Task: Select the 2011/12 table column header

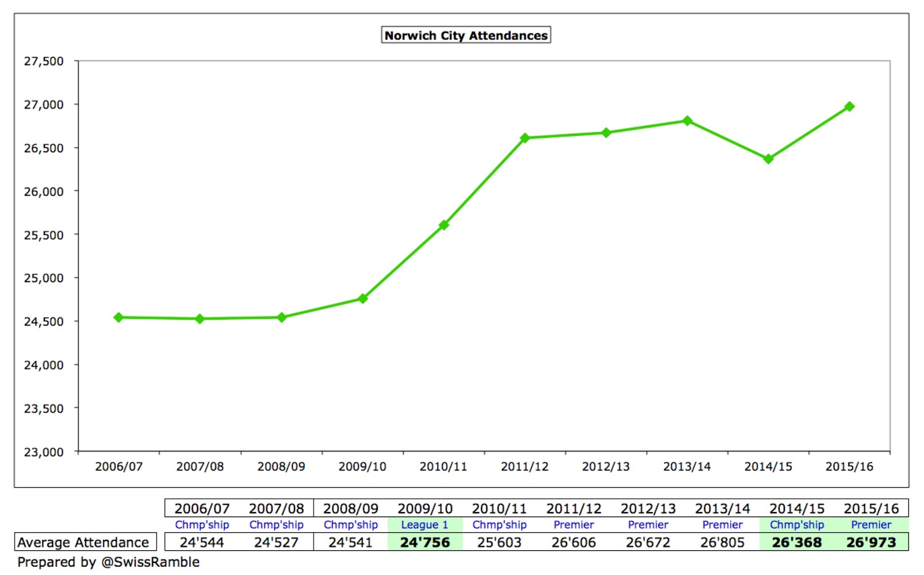Action: [574, 509]
